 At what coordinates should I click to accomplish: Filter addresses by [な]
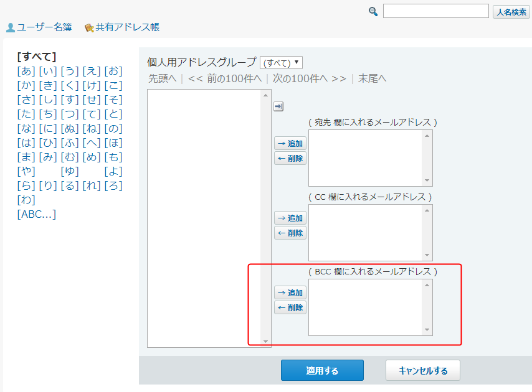26,128
